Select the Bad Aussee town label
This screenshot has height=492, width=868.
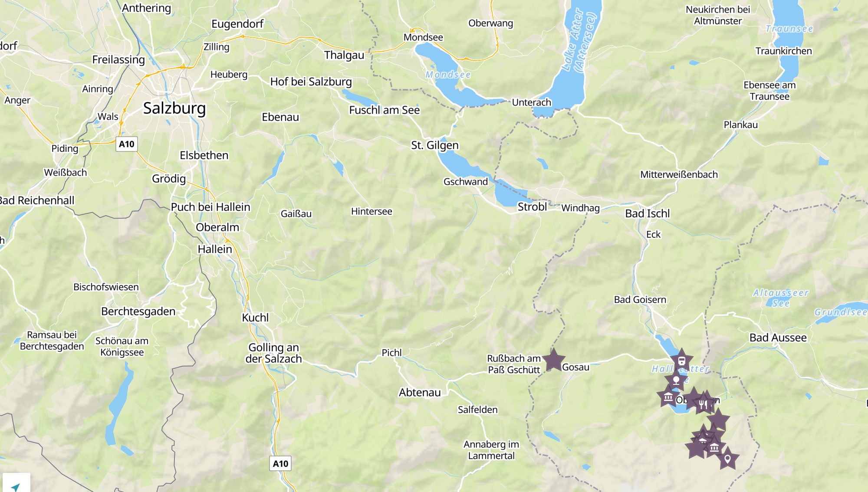point(778,338)
